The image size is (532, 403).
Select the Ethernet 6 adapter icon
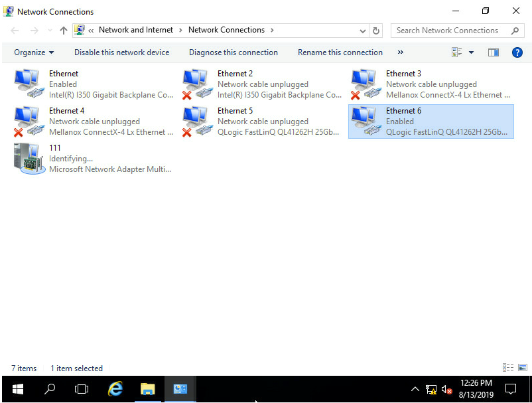pos(366,121)
